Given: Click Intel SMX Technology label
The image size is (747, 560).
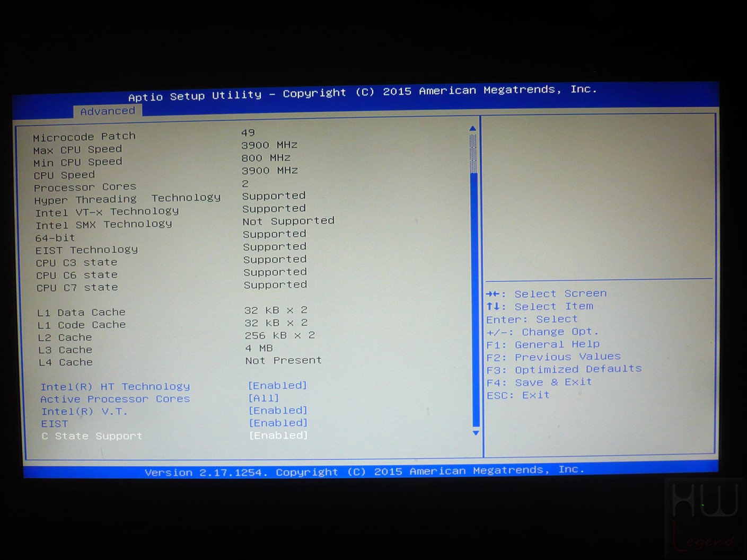Looking at the screenshot, I should click(x=104, y=225).
